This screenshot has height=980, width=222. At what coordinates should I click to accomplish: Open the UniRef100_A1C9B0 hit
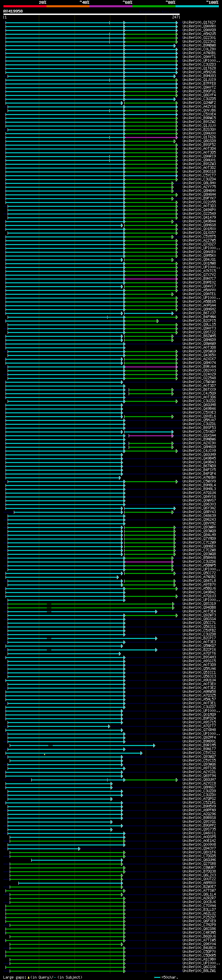[199, 959]
